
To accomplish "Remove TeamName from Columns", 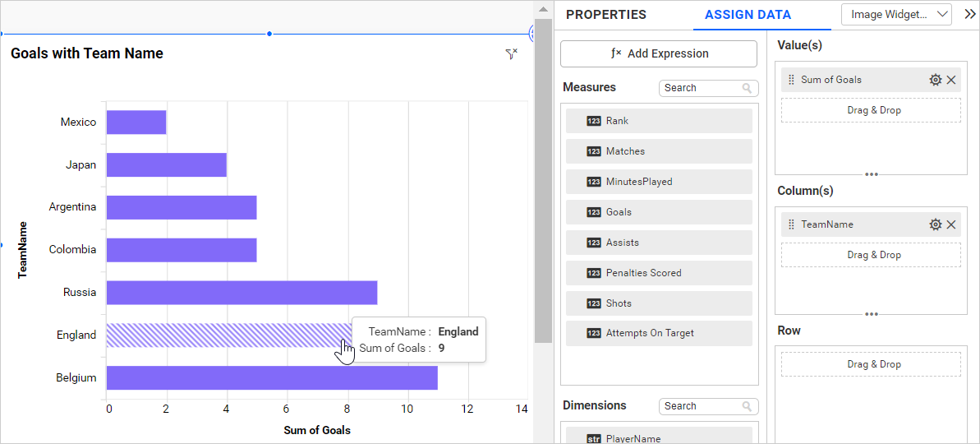I will [x=951, y=224].
